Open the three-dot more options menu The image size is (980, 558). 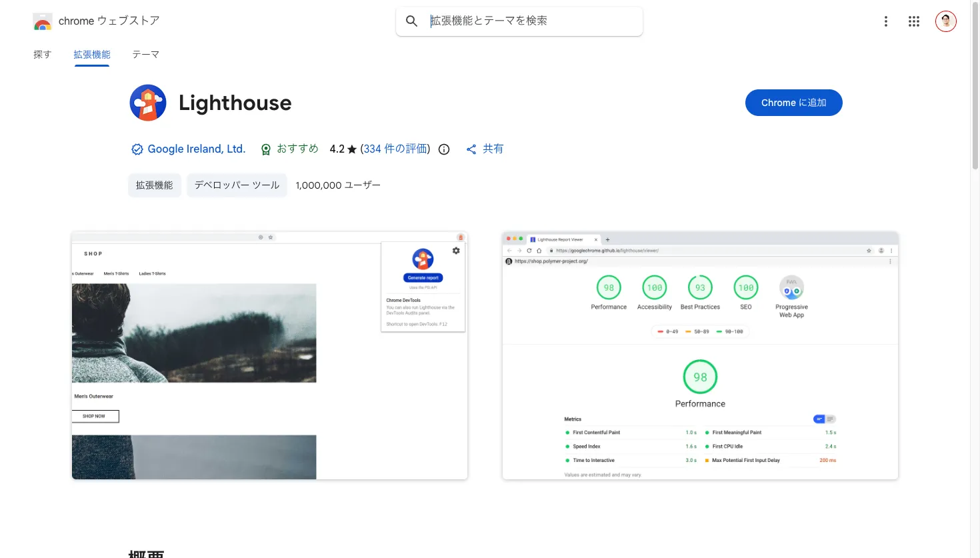886,21
